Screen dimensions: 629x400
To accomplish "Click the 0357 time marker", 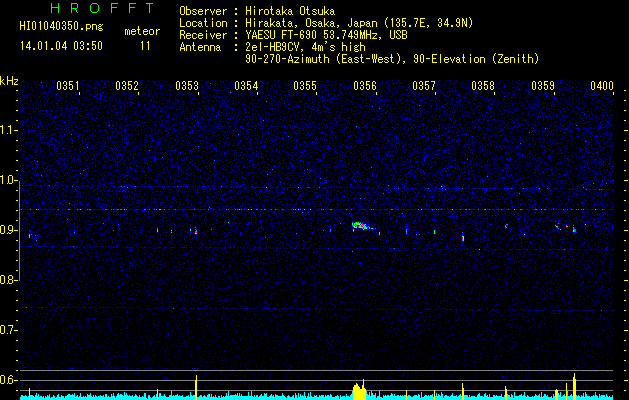I will tap(424, 86).
